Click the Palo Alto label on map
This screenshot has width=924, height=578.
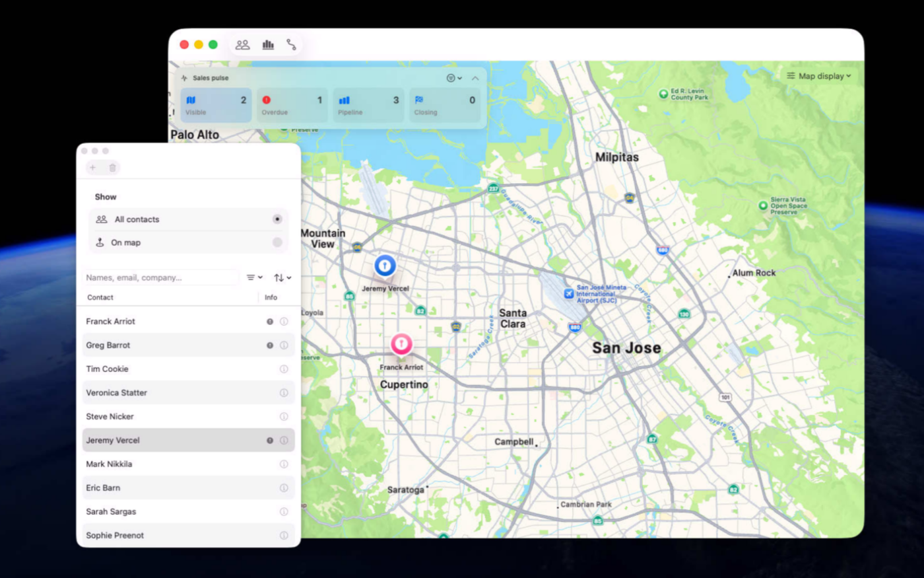tap(195, 135)
